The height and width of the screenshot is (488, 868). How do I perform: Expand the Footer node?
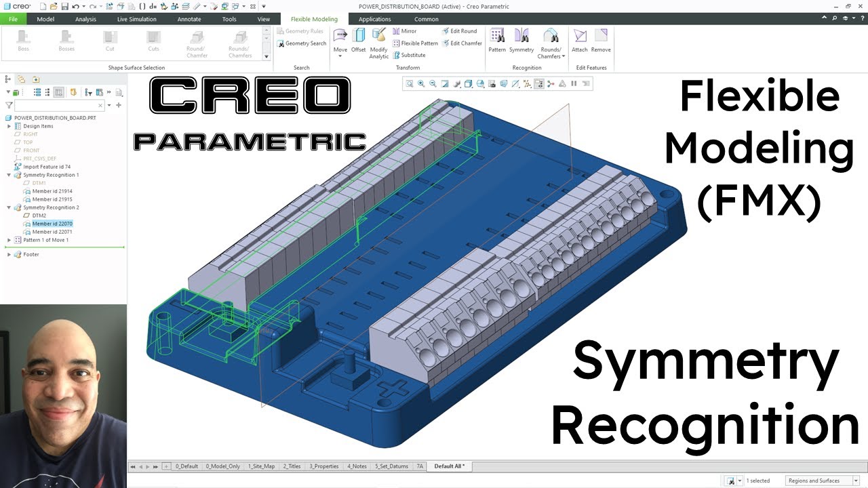[x=9, y=254]
